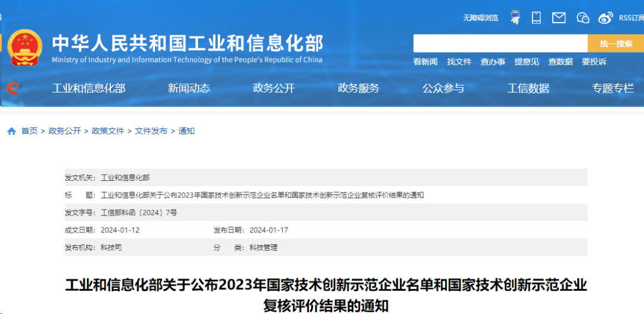This screenshot has width=644, height=314.
Task: Select 科技司 publishing agency value
Action: pos(112,248)
